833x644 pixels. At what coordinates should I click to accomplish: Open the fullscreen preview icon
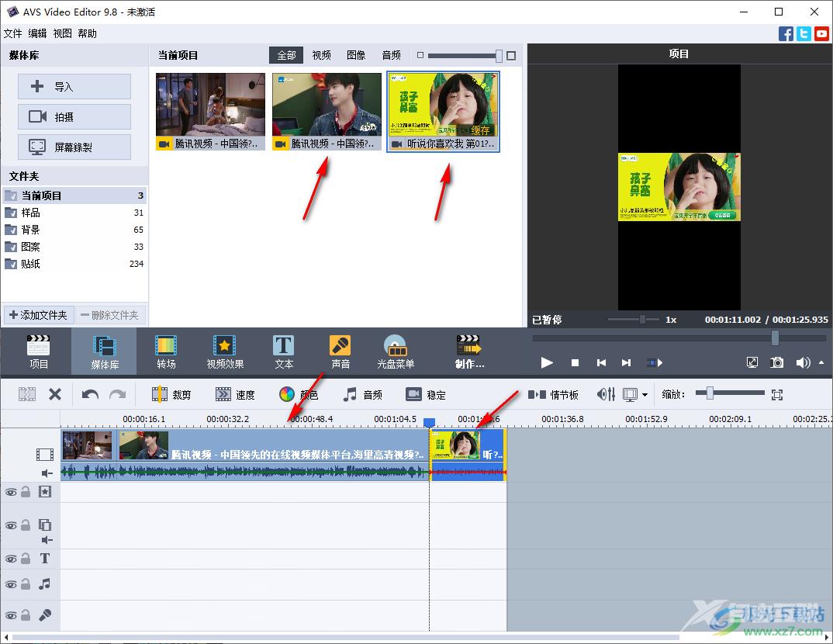[752, 362]
